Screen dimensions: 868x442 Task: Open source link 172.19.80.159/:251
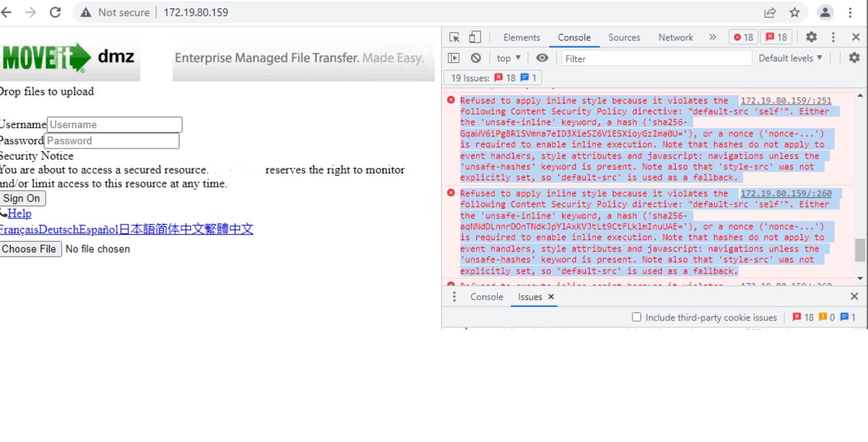click(786, 101)
